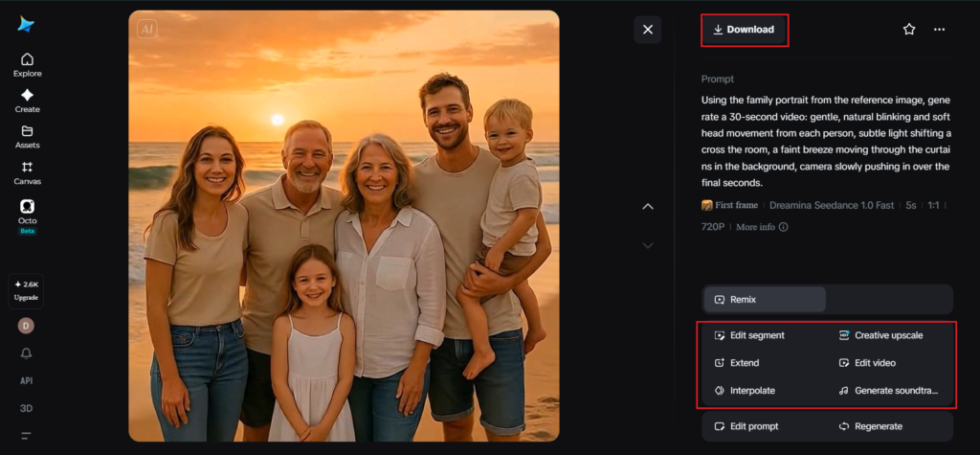
Task: Add to favorites with star icon
Action: (x=909, y=30)
